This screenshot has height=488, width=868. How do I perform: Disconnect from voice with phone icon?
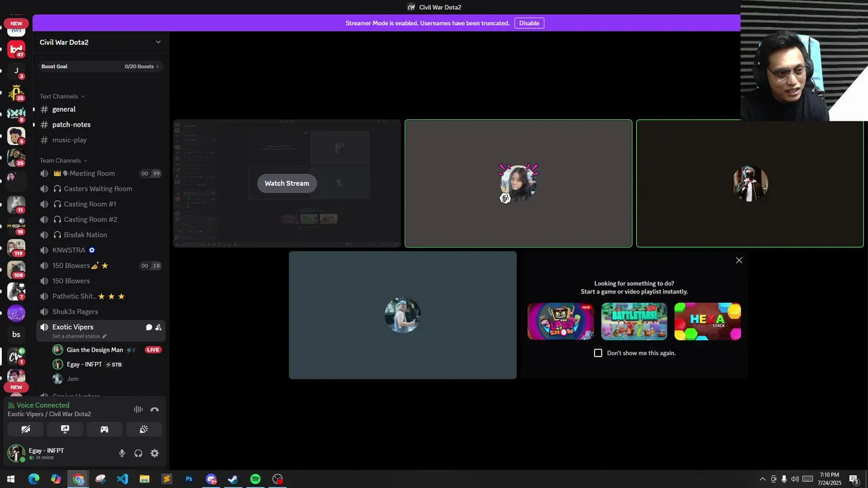(x=155, y=409)
